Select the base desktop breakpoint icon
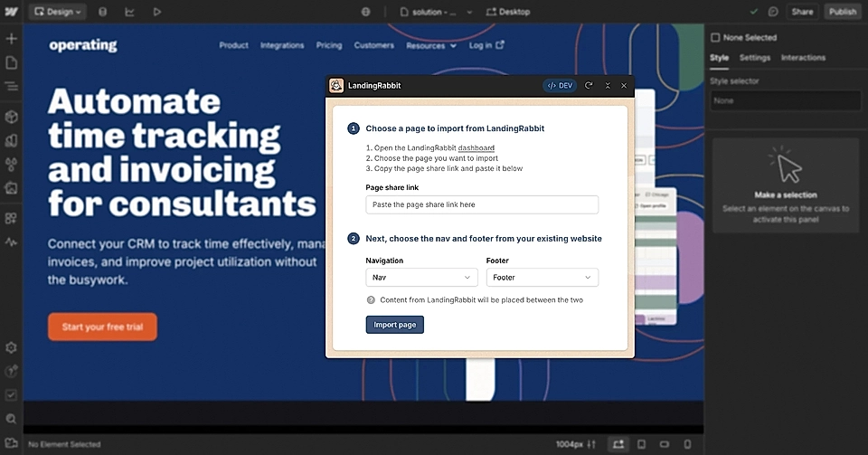 click(618, 444)
